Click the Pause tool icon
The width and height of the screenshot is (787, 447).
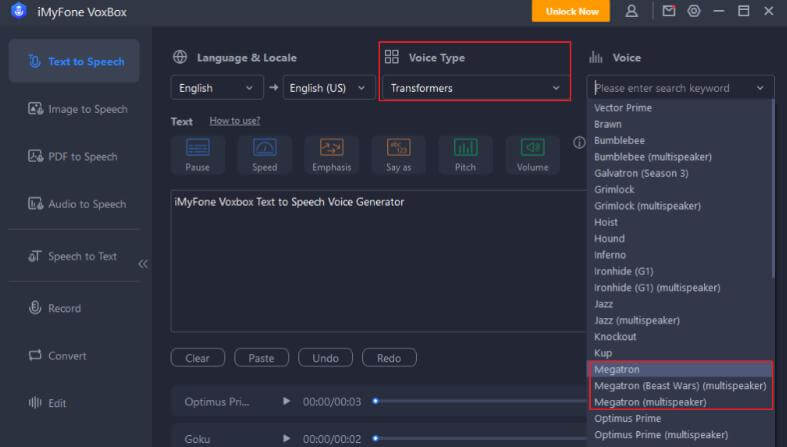pyautogui.click(x=198, y=155)
